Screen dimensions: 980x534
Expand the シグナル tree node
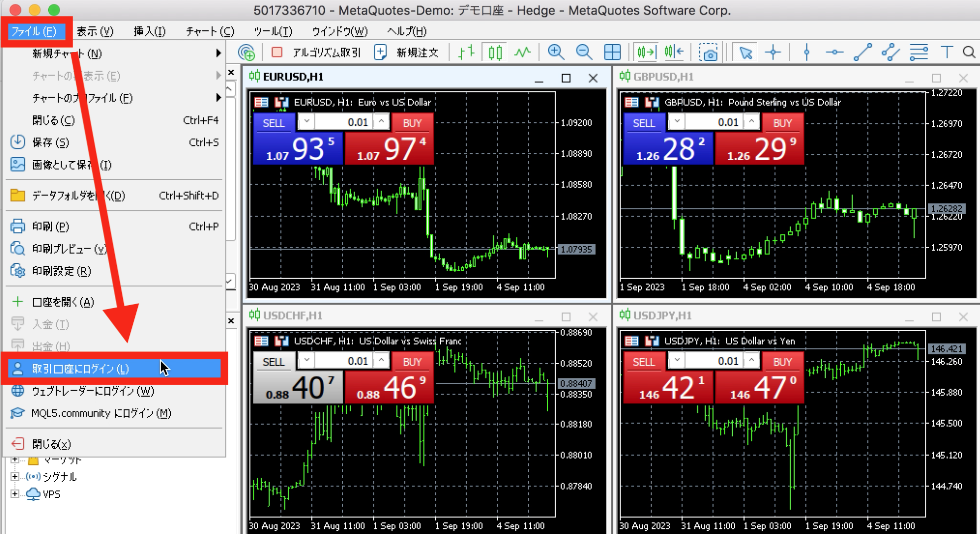coord(15,477)
